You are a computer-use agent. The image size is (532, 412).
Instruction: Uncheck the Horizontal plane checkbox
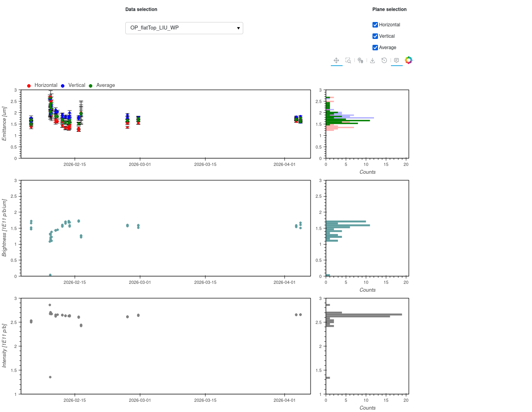point(375,25)
